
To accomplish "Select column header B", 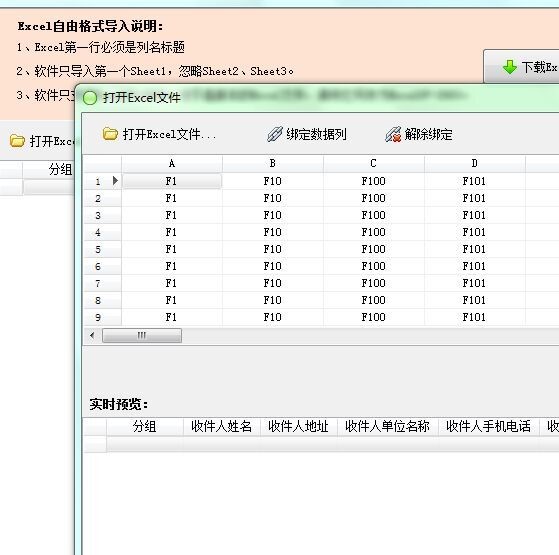I will (273, 164).
